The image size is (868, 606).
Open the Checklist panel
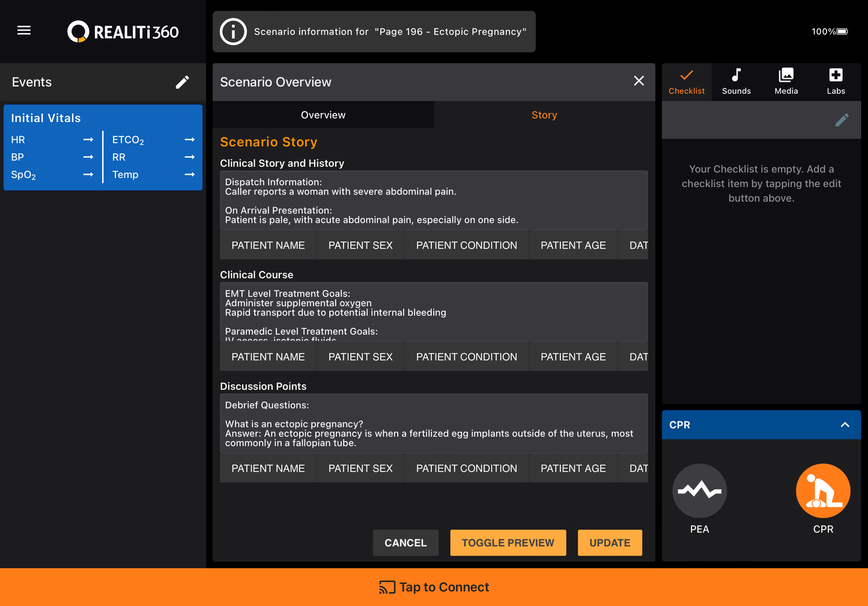[687, 81]
